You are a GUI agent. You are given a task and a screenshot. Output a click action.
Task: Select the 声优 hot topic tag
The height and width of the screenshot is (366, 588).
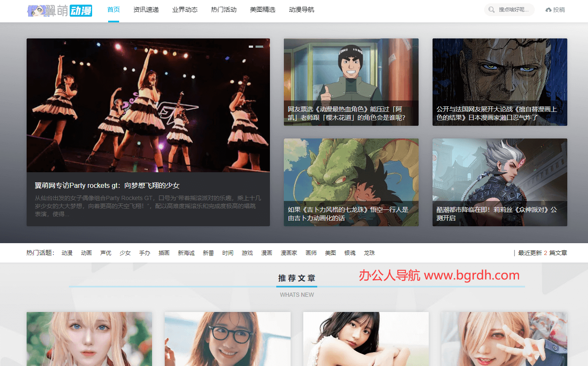click(106, 253)
